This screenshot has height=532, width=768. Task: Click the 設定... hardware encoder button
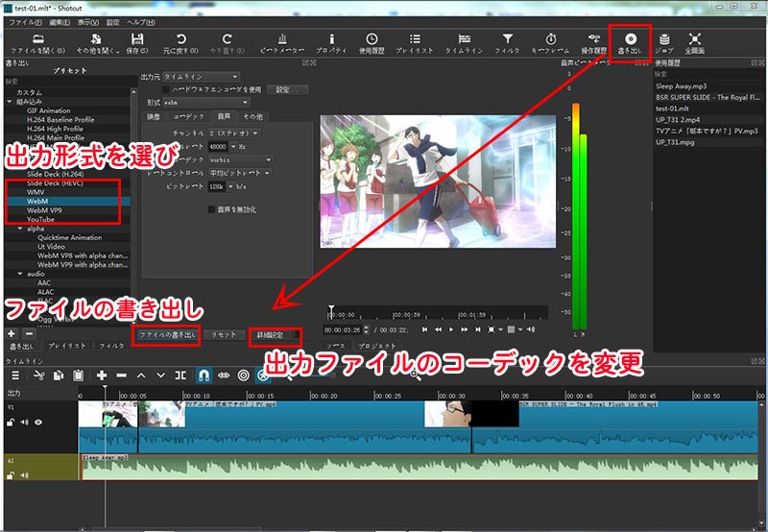[x=286, y=89]
